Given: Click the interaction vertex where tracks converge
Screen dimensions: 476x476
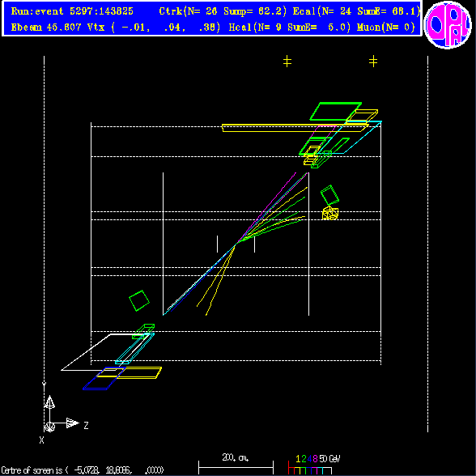Looking at the screenshot, I should pos(236,244).
